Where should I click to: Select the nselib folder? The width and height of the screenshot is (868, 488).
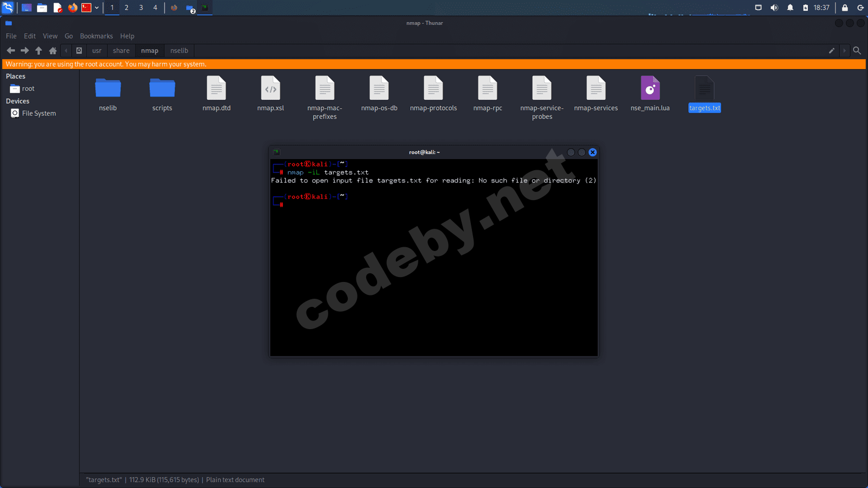click(108, 94)
